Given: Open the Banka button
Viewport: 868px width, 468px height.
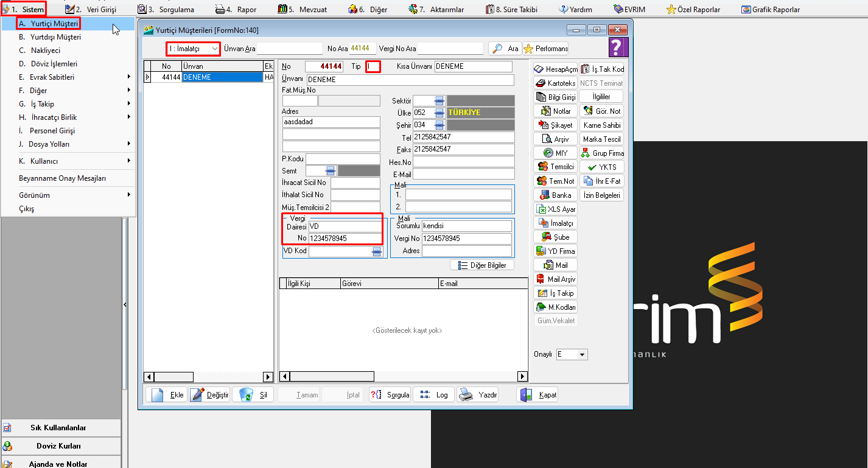Looking at the screenshot, I should 555,195.
